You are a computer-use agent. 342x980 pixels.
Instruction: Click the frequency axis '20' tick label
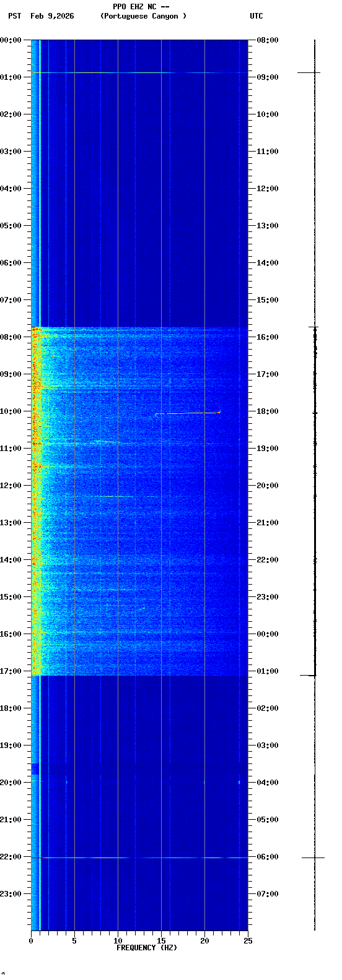click(x=204, y=941)
